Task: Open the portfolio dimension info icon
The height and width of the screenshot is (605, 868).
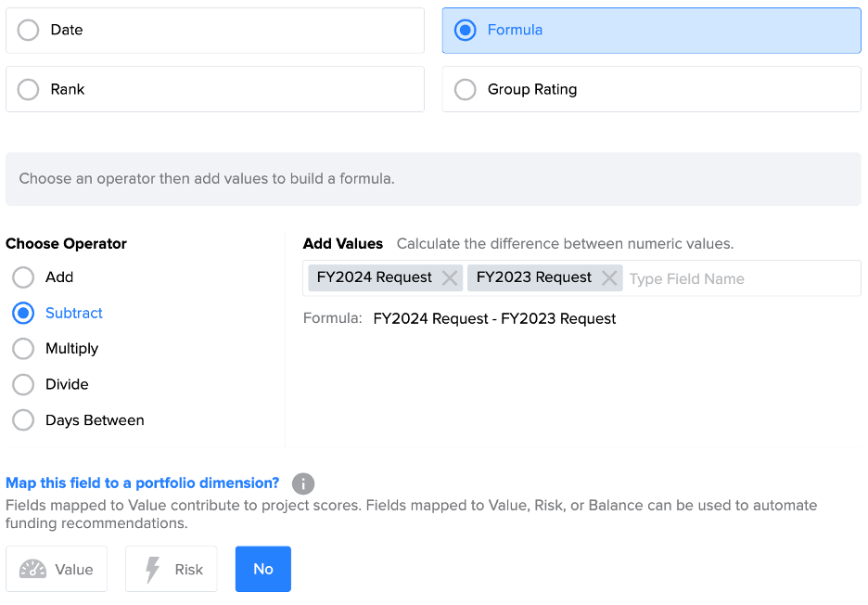Action: click(x=303, y=483)
